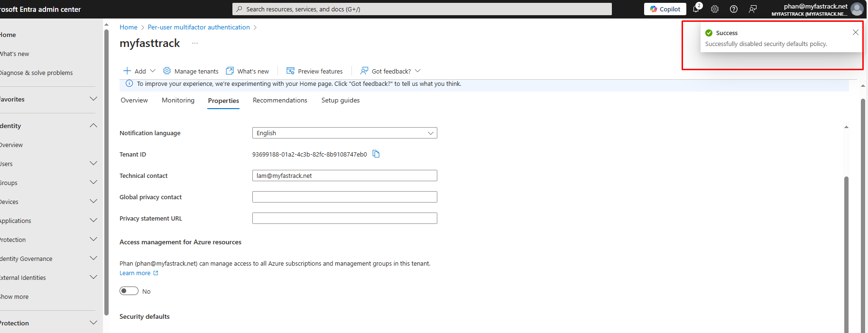Open Manage tenants

pos(191,71)
